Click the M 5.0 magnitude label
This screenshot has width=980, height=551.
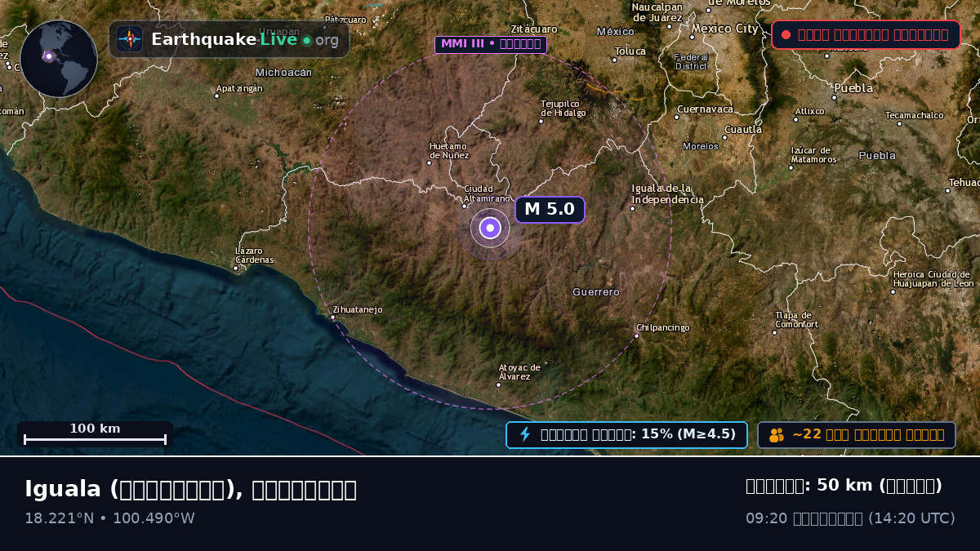point(550,209)
